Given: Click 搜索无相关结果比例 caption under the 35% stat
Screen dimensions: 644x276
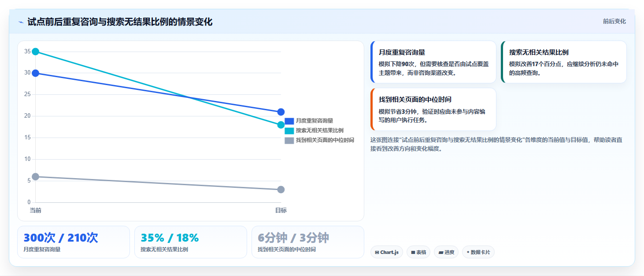Looking at the screenshot, I should pos(164,250).
